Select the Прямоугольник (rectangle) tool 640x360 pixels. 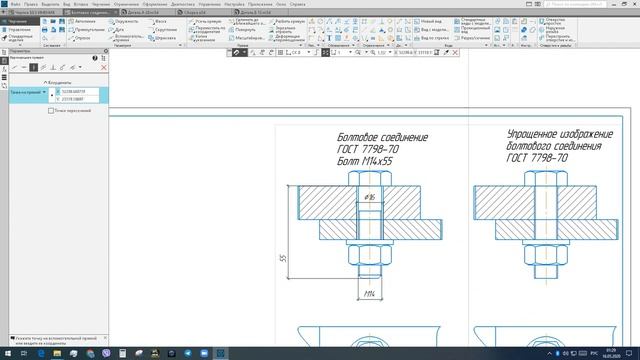point(87,30)
